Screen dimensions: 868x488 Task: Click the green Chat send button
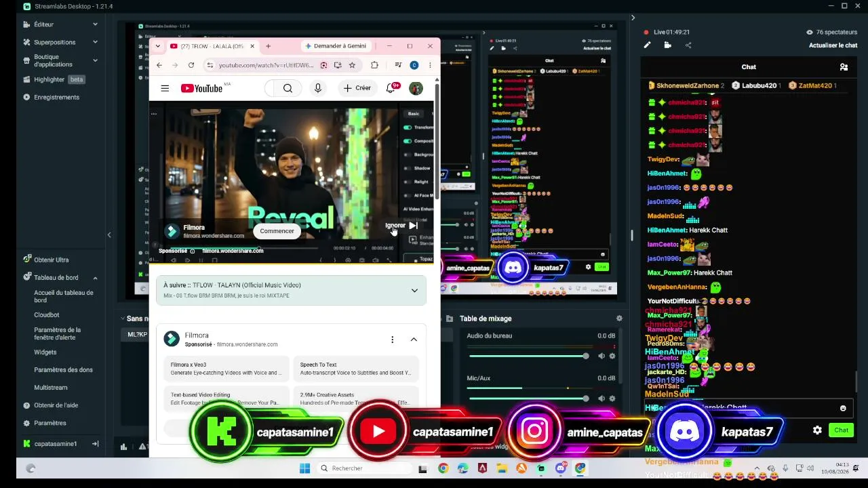click(x=841, y=430)
